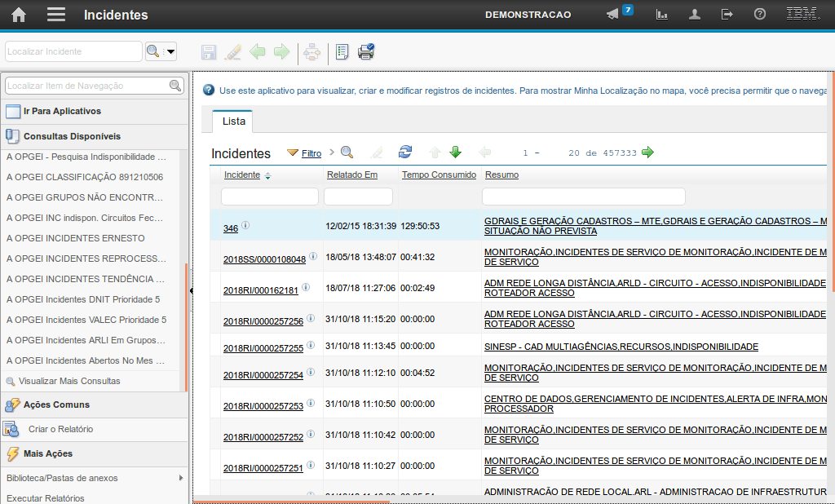Click the Resumo column filter field
This screenshot has height=504, width=835.
[x=584, y=197]
